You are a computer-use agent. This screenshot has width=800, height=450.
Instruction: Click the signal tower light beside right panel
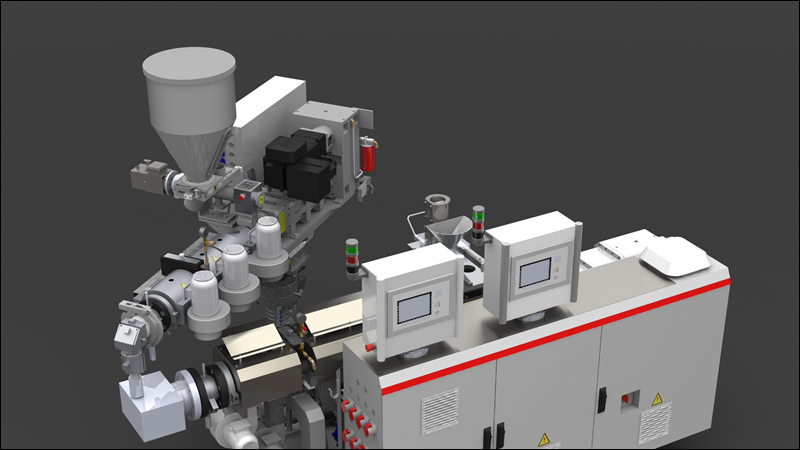click(x=478, y=222)
